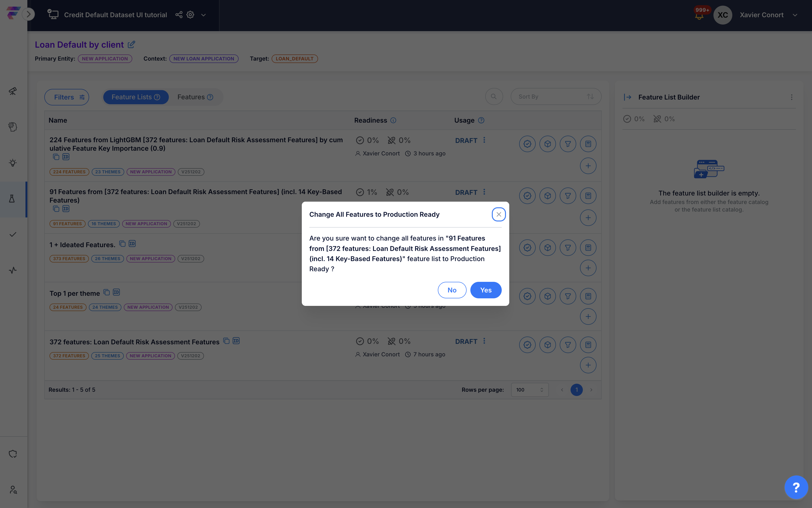Expand the sidebar with arrow toggle
Viewport: 812px width, 508px height.
(29, 14)
